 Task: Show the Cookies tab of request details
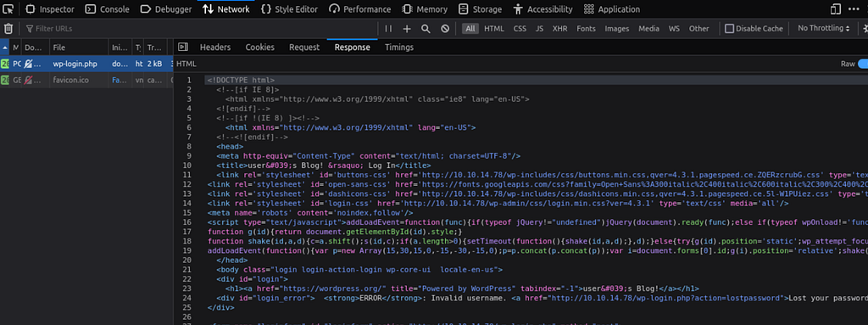(259, 48)
